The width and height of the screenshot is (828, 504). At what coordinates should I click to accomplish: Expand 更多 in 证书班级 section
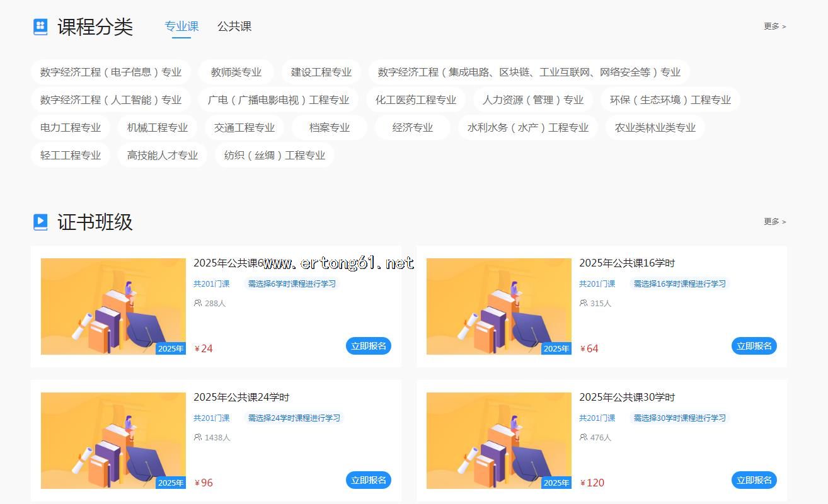pyautogui.click(x=774, y=222)
